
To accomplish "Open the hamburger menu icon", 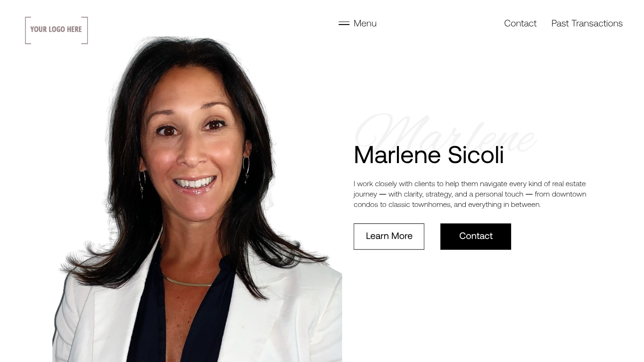I will [344, 24].
